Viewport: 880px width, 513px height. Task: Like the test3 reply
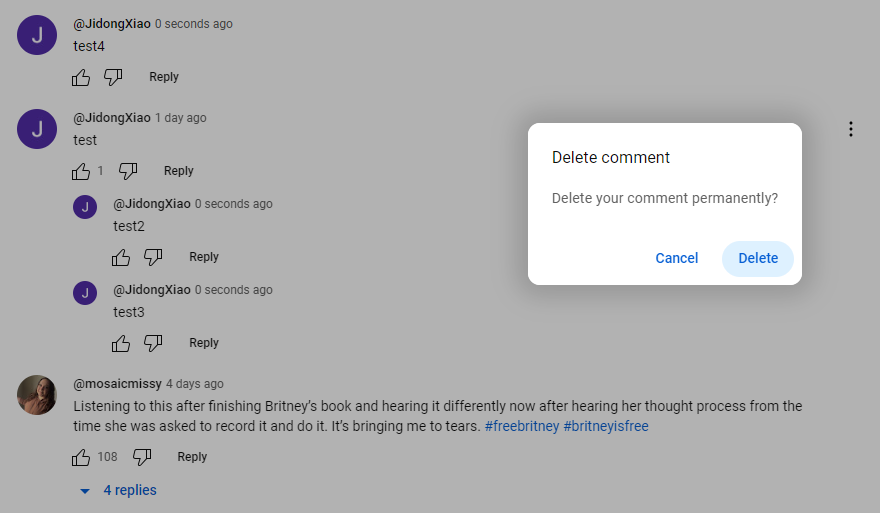122,343
